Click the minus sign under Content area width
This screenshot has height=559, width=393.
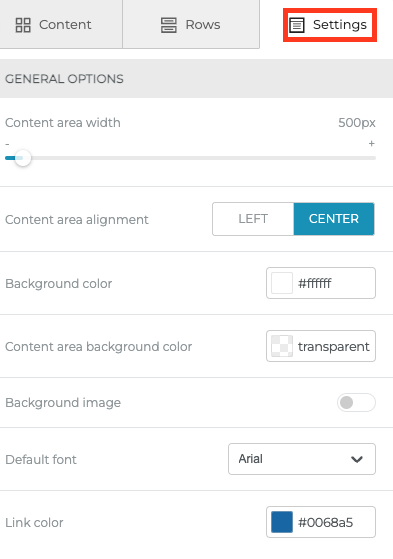pyautogui.click(x=7, y=144)
